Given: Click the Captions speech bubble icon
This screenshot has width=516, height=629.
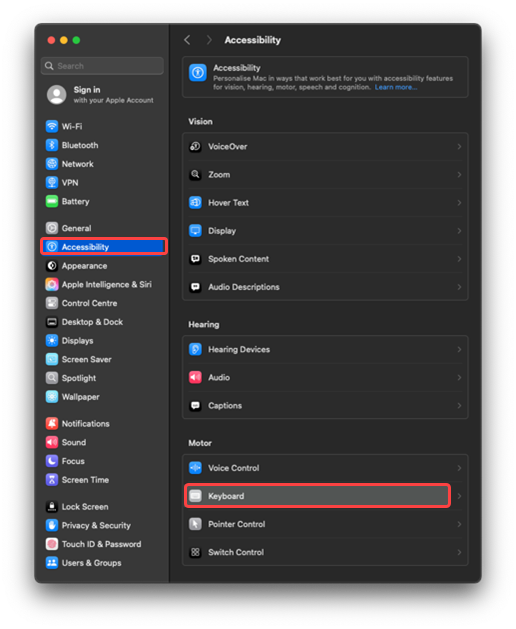Looking at the screenshot, I should click(x=195, y=406).
